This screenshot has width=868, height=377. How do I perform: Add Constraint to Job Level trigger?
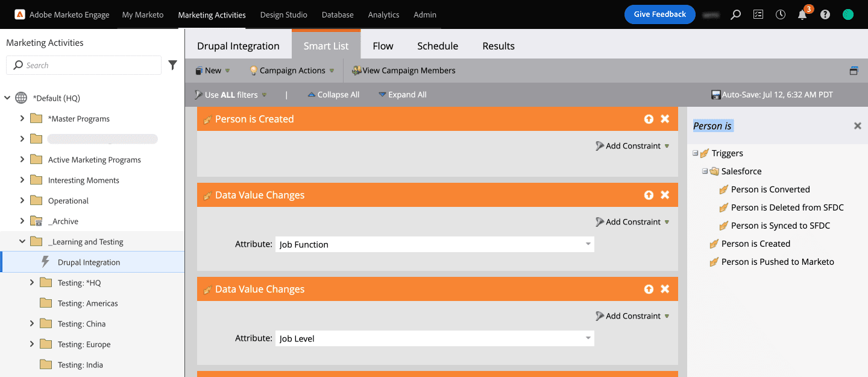coord(632,316)
